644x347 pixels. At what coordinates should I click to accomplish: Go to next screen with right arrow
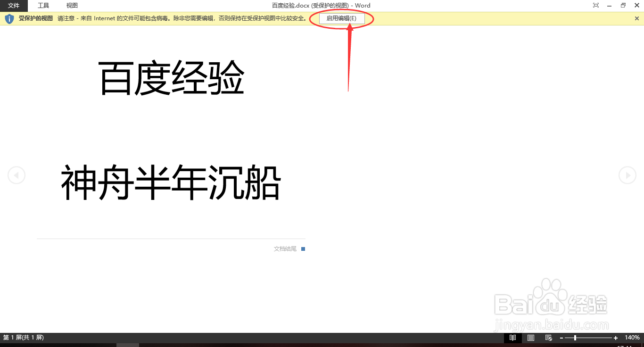pyautogui.click(x=627, y=175)
